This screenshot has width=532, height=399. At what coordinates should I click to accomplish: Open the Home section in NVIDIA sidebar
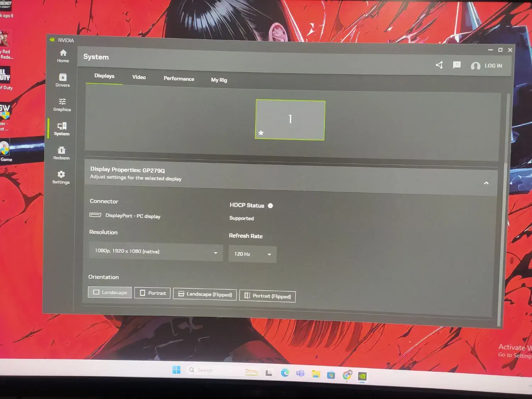click(63, 56)
